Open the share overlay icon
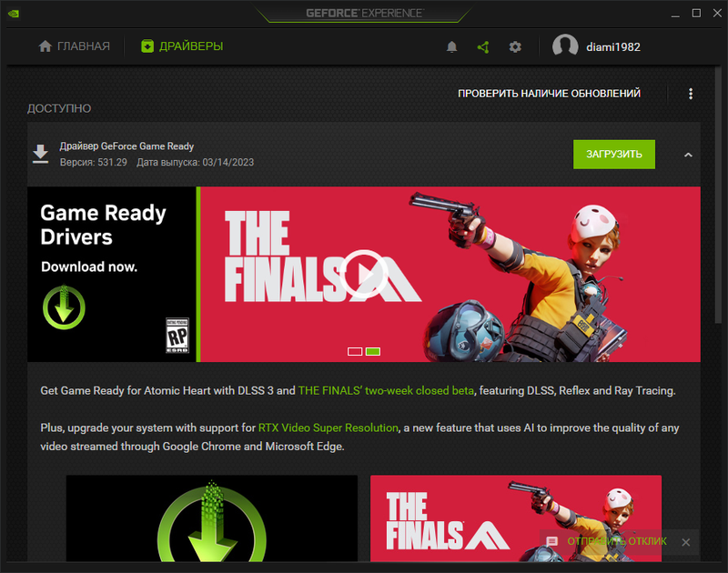This screenshot has height=573, width=728. coord(483,47)
